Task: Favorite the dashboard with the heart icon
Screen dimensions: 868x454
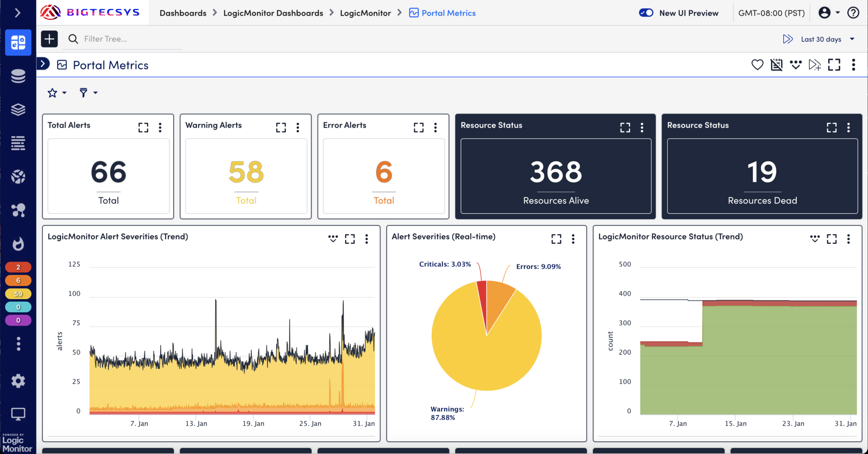Action: [757, 65]
